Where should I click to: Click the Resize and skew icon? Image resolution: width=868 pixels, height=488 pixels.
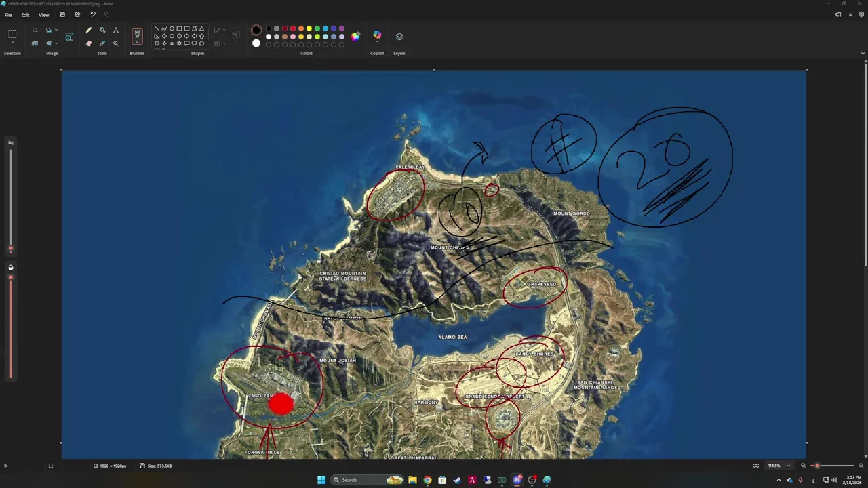pyautogui.click(x=69, y=37)
